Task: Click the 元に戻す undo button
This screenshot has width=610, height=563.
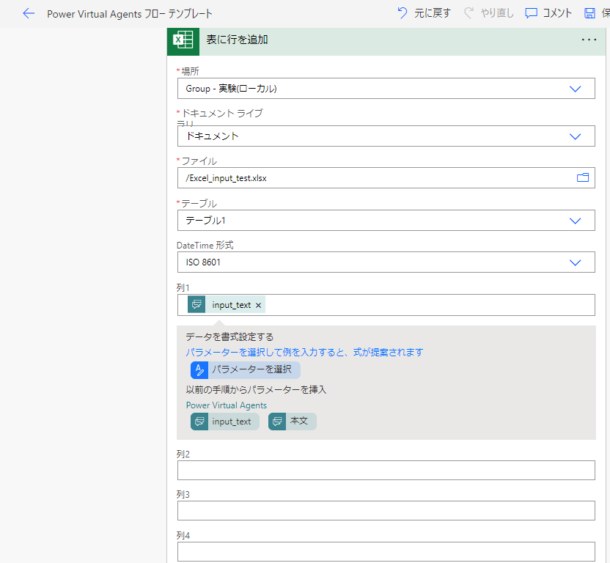Action: pos(424,13)
